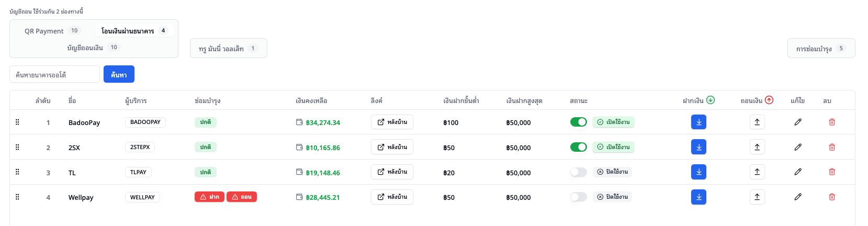Enable the Wellpay status switch
Viewport: 868px width, 226px height.
(x=578, y=197)
